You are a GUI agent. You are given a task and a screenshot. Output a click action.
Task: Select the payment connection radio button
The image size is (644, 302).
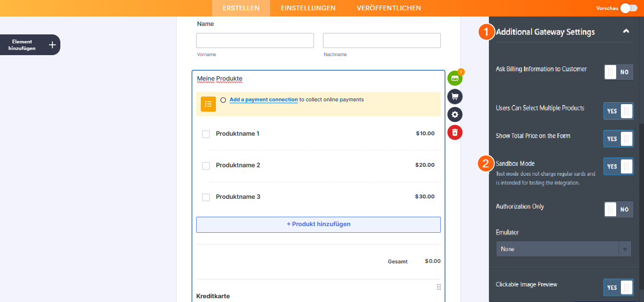[223, 99]
